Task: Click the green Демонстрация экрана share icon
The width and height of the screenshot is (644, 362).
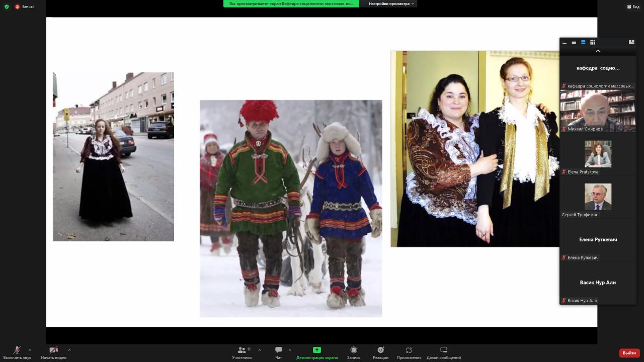Action: click(x=317, y=350)
